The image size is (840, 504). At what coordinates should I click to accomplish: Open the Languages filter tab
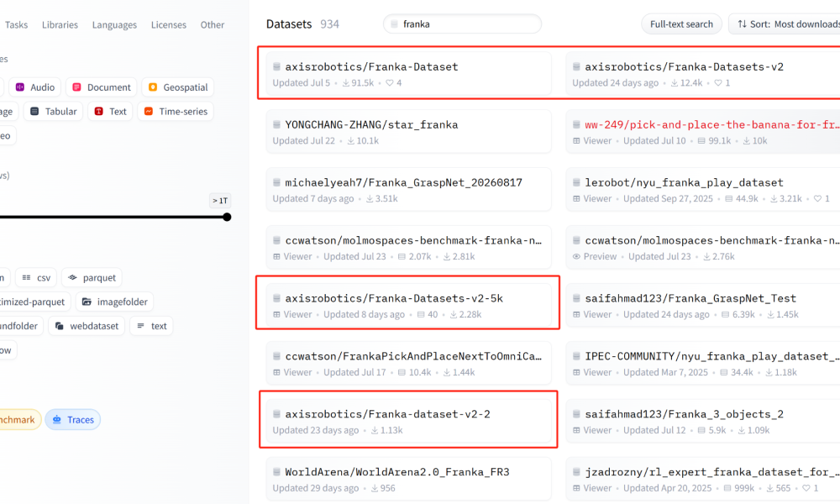tap(114, 24)
